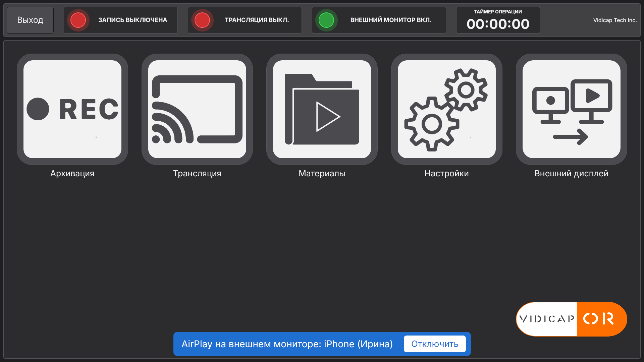Open the Материалы folder icon
Screen dimensions: 644x362
pyautogui.click(x=322, y=109)
